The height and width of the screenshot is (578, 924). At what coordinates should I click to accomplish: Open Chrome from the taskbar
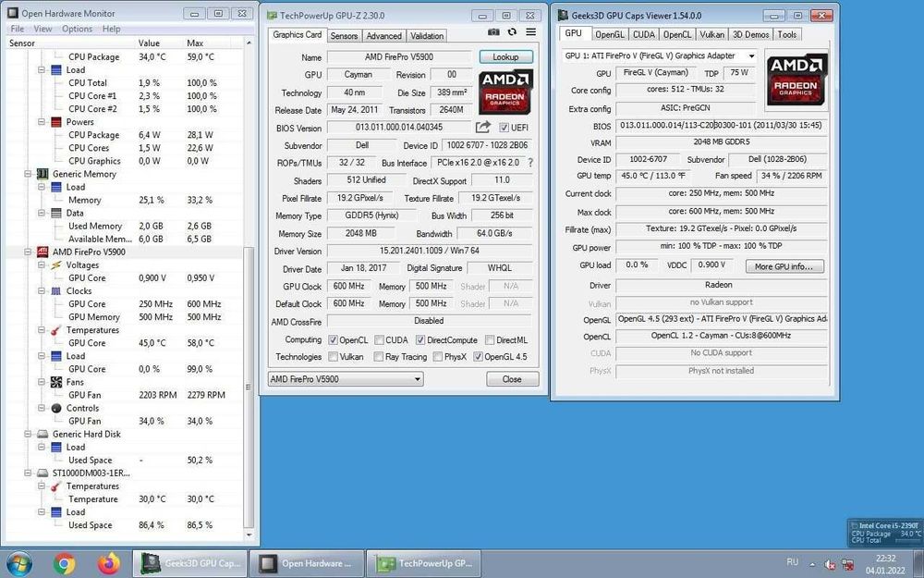coord(65,563)
